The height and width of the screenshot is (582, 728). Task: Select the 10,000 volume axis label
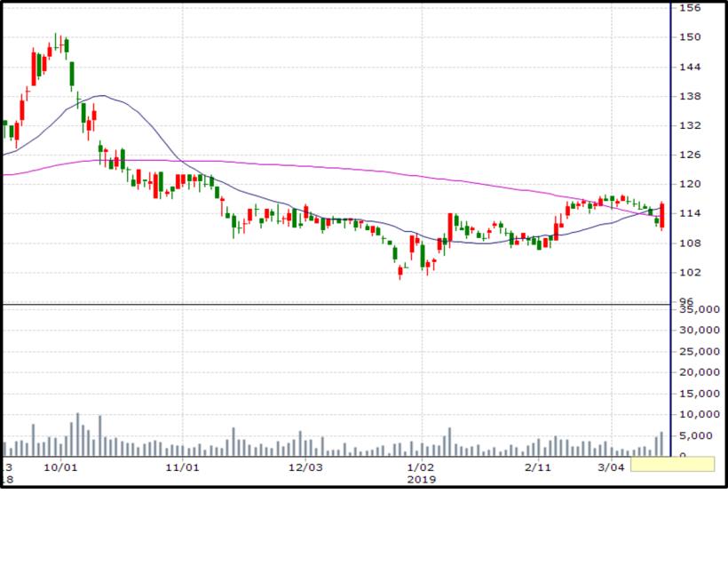coord(697,415)
